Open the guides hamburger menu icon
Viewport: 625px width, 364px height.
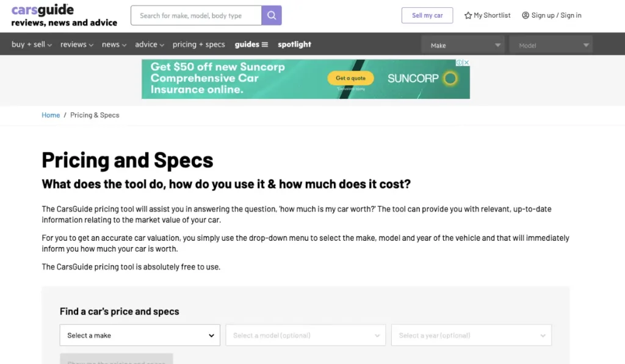point(264,45)
